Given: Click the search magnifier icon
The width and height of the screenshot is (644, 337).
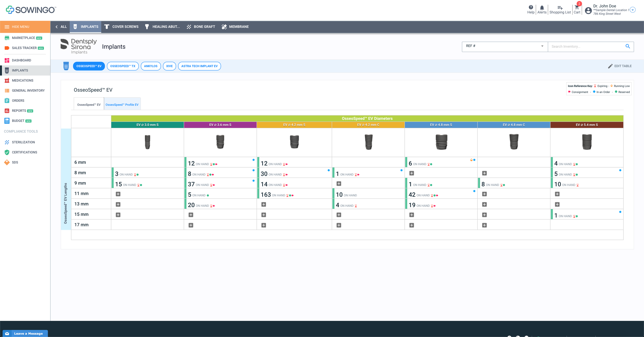Looking at the screenshot, I should (627, 46).
